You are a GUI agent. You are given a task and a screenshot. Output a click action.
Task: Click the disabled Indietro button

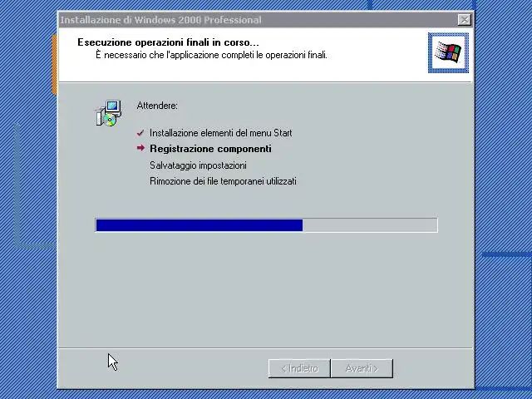[x=299, y=368]
